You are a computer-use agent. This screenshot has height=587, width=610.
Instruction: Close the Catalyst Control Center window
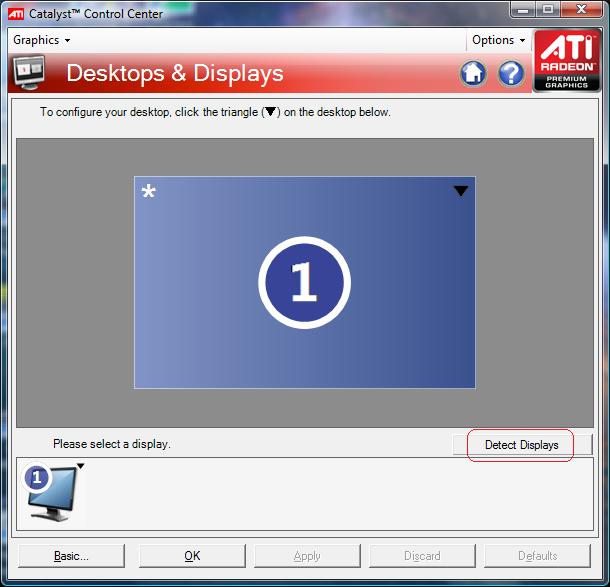tap(582, 9)
